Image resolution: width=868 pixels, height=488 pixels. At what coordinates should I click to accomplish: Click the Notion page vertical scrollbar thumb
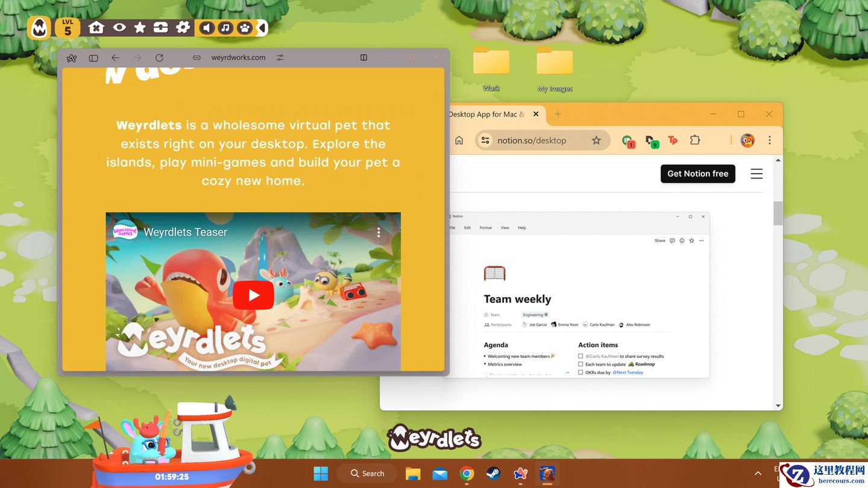[778, 213]
